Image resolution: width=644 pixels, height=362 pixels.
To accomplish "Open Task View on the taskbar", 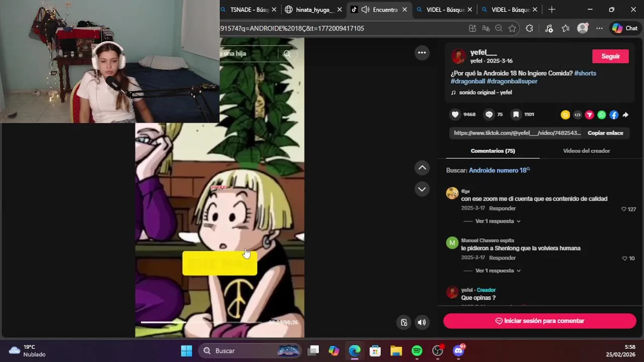I will 313,351.
